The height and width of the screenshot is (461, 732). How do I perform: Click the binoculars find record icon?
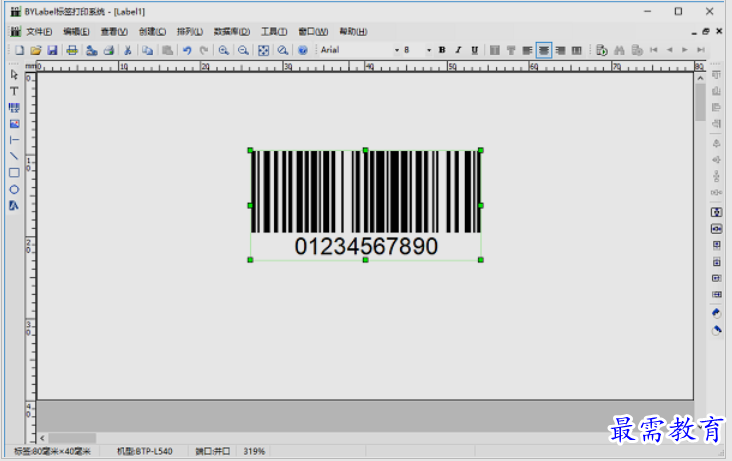619,50
